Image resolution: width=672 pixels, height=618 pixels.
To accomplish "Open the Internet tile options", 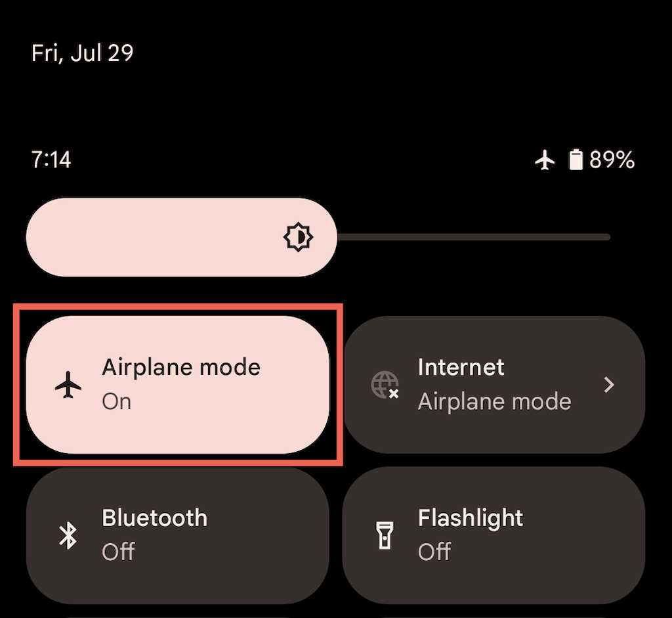I will 493,385.
